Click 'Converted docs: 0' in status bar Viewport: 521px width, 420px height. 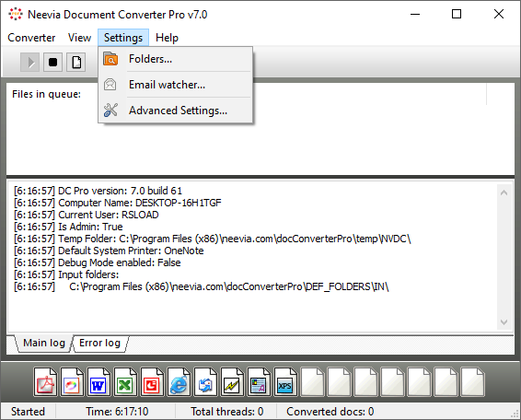(330, 412)
